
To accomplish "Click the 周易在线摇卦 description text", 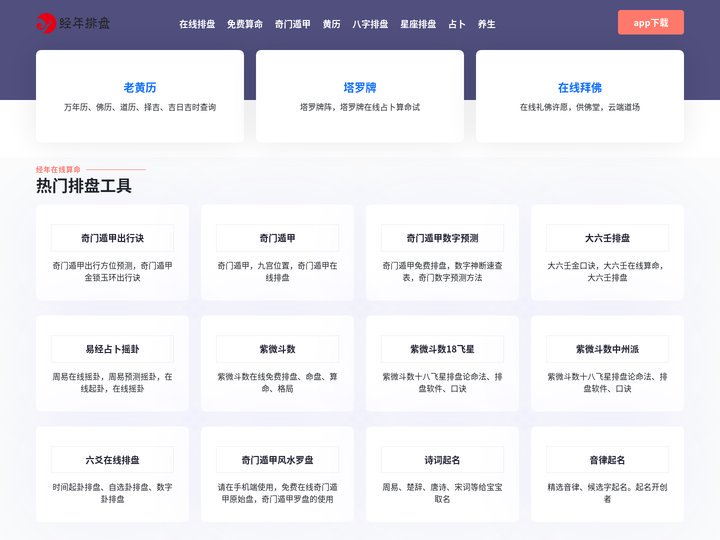I will coord(112,382).
